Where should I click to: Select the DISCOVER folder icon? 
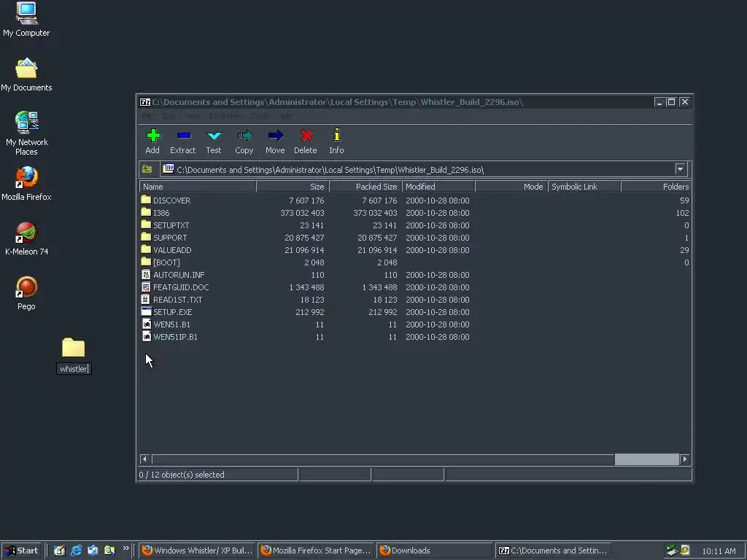point(146,200)
